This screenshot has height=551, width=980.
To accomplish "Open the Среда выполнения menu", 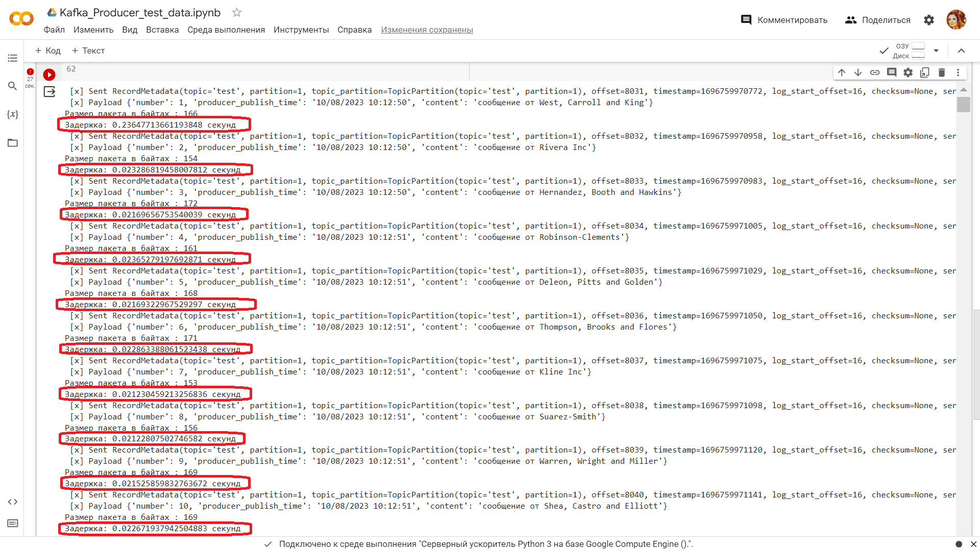I will (226, 30).
